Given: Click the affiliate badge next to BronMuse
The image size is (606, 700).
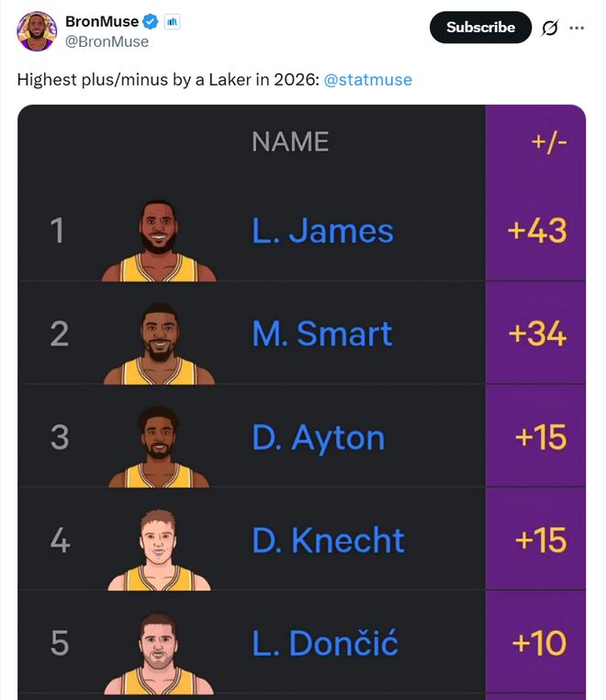Looking at the screenshot, I should click(172, 21).
